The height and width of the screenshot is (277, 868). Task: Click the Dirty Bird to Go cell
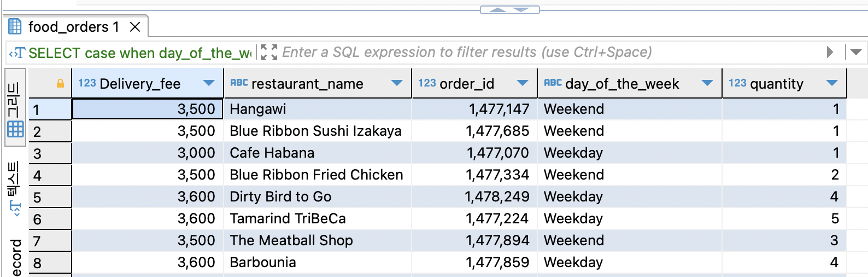point(318,197)
